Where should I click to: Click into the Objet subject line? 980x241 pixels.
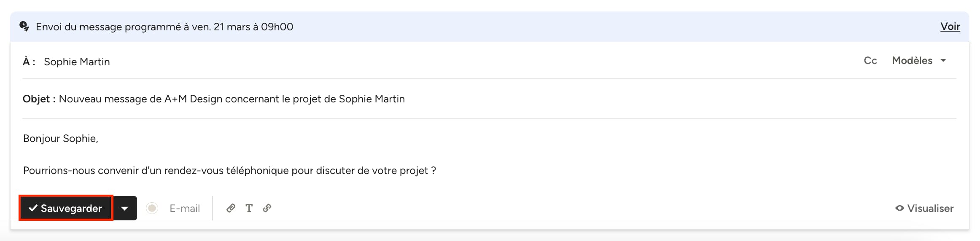point(232,99)
